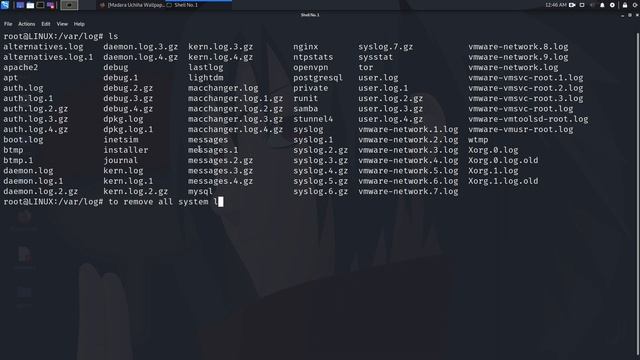Click 'lastlog' in the listing
Viewport: 640px width, 360px height.
coord(206,67)
